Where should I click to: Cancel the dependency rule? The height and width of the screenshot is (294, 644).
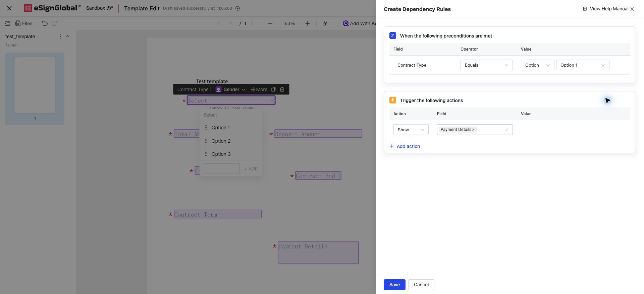pos(421,285)
